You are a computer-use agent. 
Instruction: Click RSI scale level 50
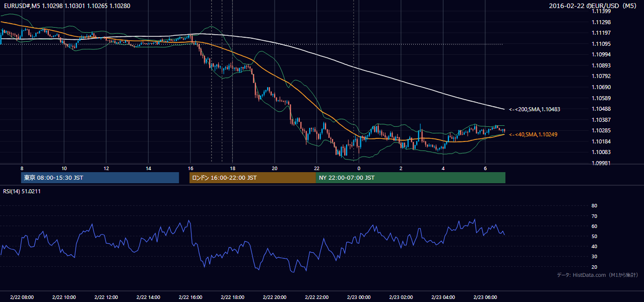(x=595, y=237)
